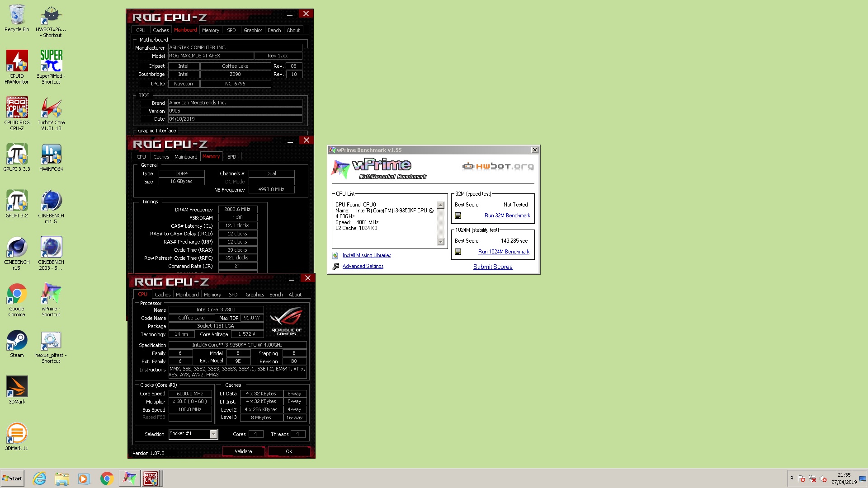
Task: Open Windows Media Player from the taskbar
Action: click(x=84, y=479)
